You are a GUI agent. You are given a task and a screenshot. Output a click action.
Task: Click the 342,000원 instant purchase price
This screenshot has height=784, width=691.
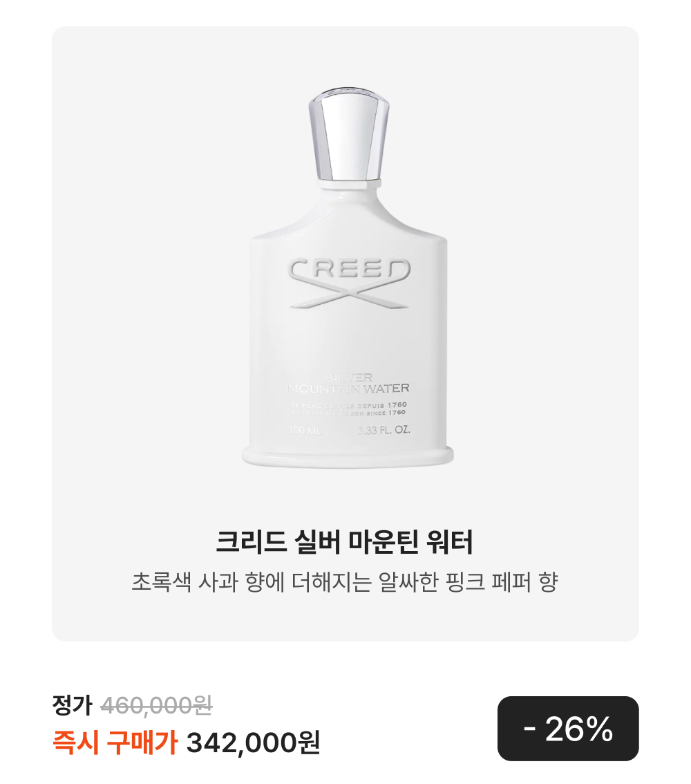point(254,743)
